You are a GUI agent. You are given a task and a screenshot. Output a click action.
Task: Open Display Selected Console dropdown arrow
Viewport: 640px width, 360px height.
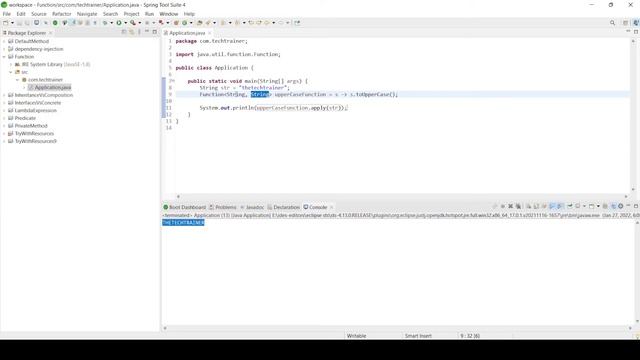coord(584,207)
